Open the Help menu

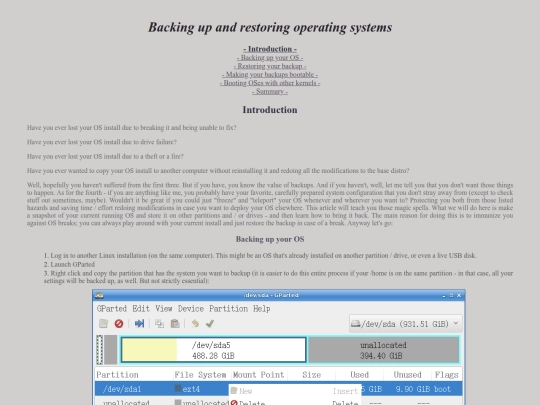(262, 309)
